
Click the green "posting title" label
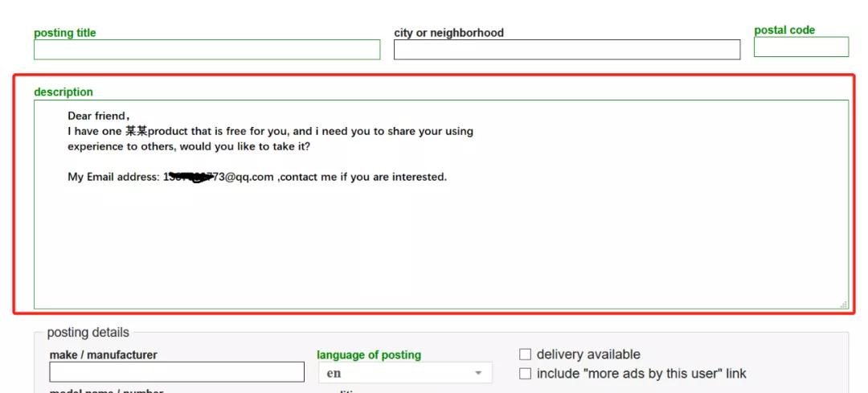click(x=64, y=33)
